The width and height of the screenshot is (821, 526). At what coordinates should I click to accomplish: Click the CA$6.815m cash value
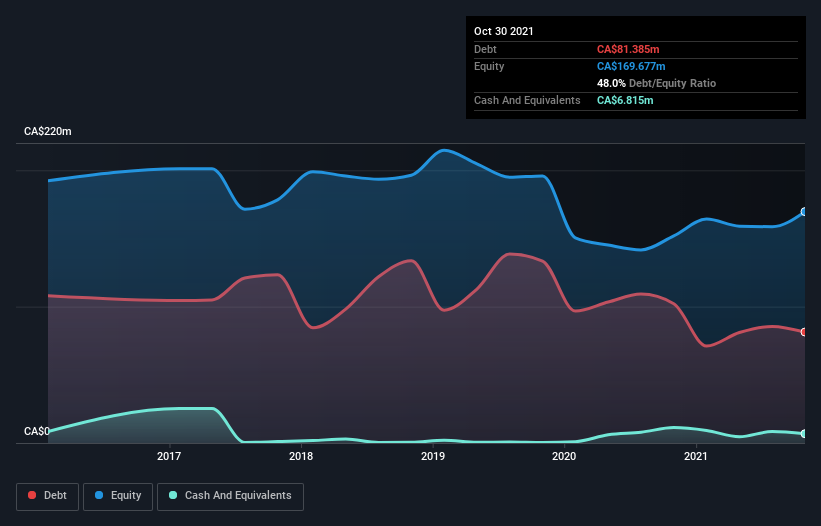point(625,100)
